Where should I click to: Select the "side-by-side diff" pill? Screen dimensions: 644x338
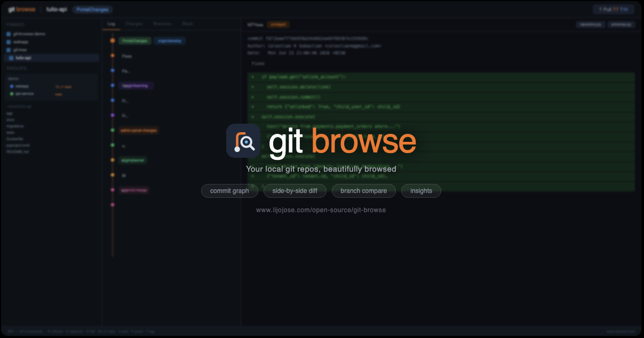(295, 191)
